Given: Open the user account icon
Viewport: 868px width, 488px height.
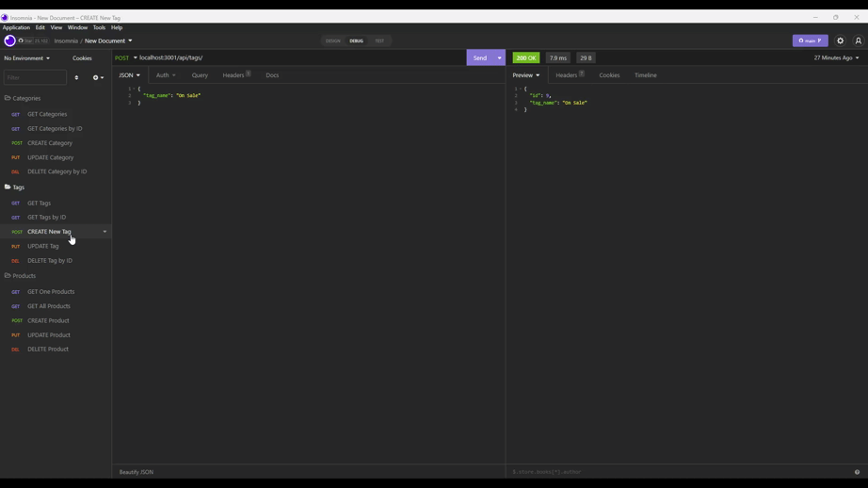Looking at the screenshot, I should pyautogui.click(x=858, y=41).
